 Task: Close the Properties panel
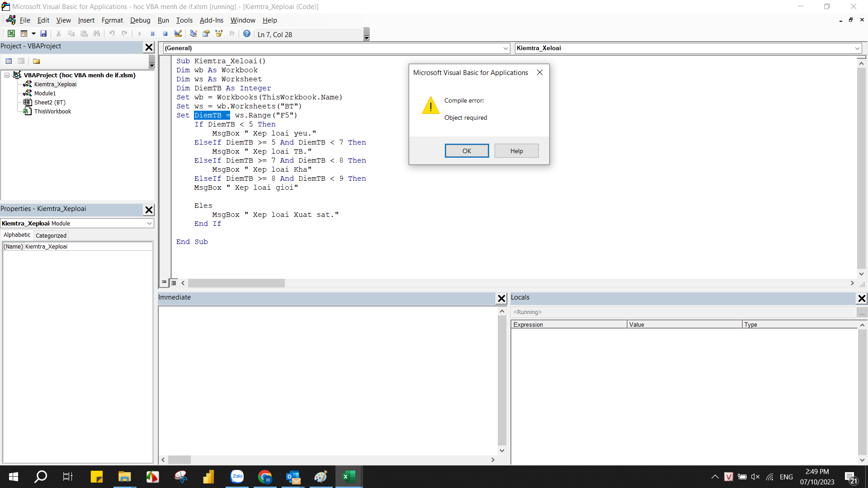coord(149,210)
